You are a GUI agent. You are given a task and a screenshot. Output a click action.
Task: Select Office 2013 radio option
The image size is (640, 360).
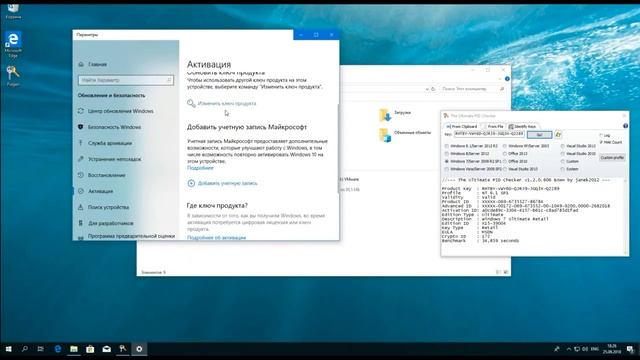(515, 153)
